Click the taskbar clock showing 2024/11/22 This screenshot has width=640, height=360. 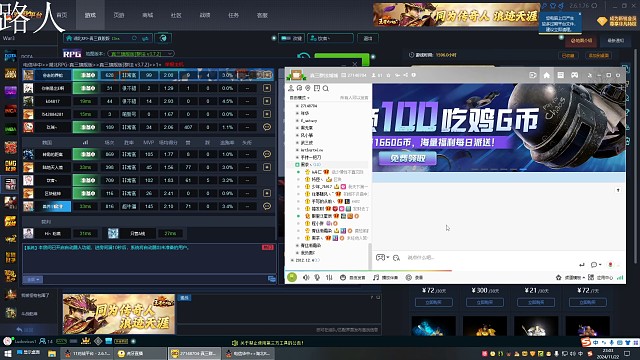(608, 353)
